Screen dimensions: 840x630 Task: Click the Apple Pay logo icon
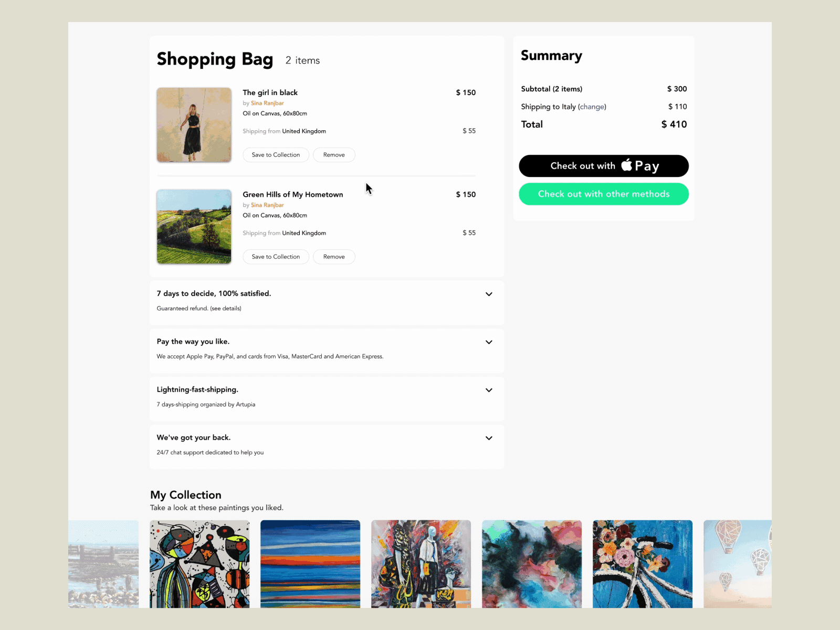pos(626,165)
